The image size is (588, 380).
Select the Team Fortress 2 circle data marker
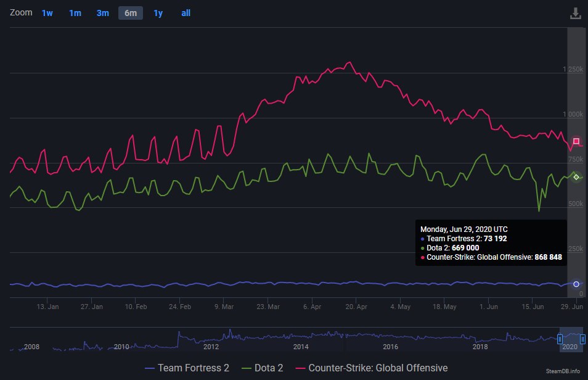tap(576, 284)
